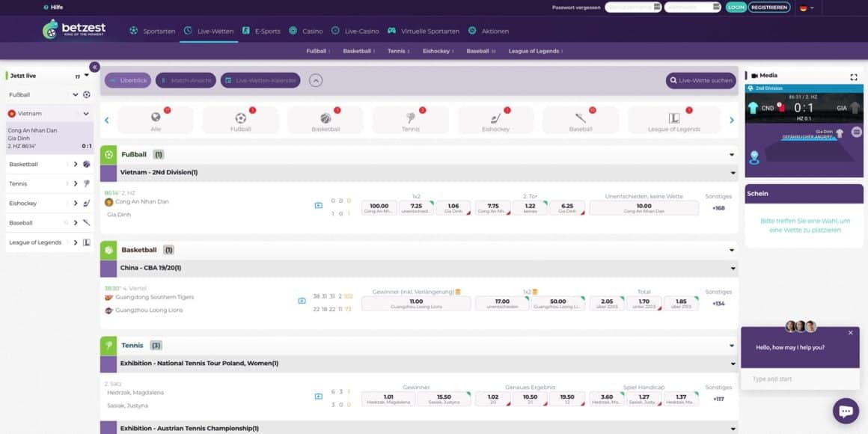
Task: Select 1.01 Hedrzak Magdalena winner odds
Action: (x=388, y=399)
